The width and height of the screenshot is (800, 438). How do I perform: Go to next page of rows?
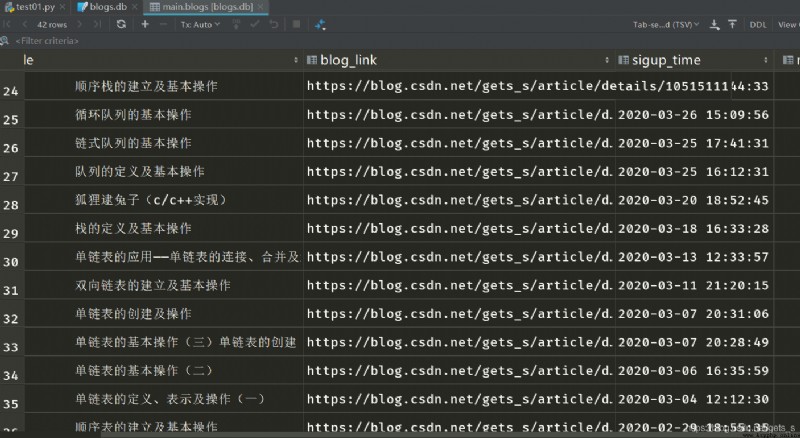(x=80, y=24)
